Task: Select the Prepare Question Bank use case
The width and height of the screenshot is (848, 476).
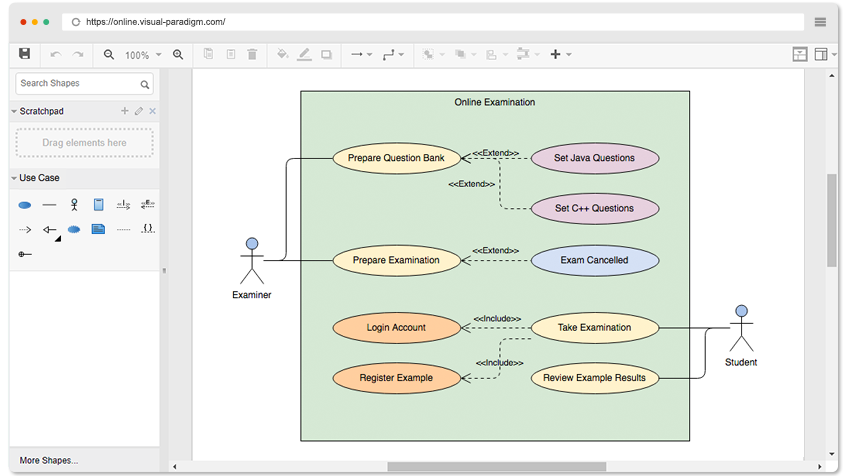Action: click(396, 158)
